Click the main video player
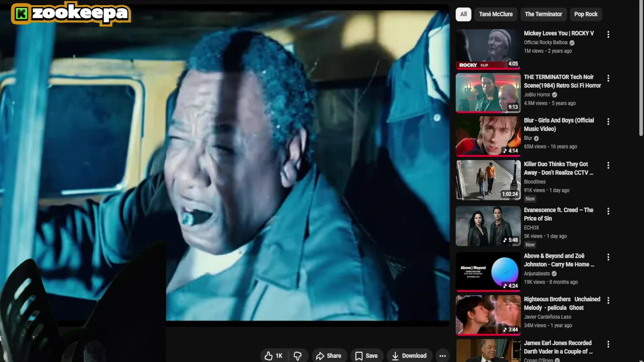Image resolution: width=644 pixels, height=362 pixels. tap(225, 165)
